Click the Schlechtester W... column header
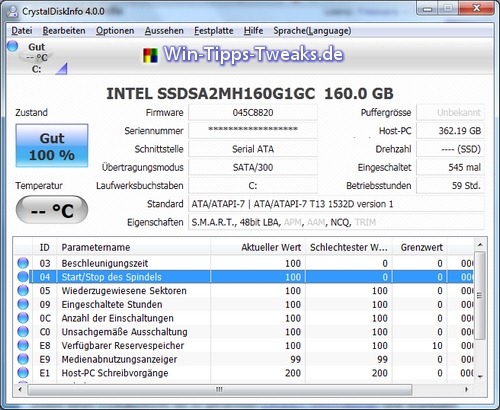 click(349, 247)
